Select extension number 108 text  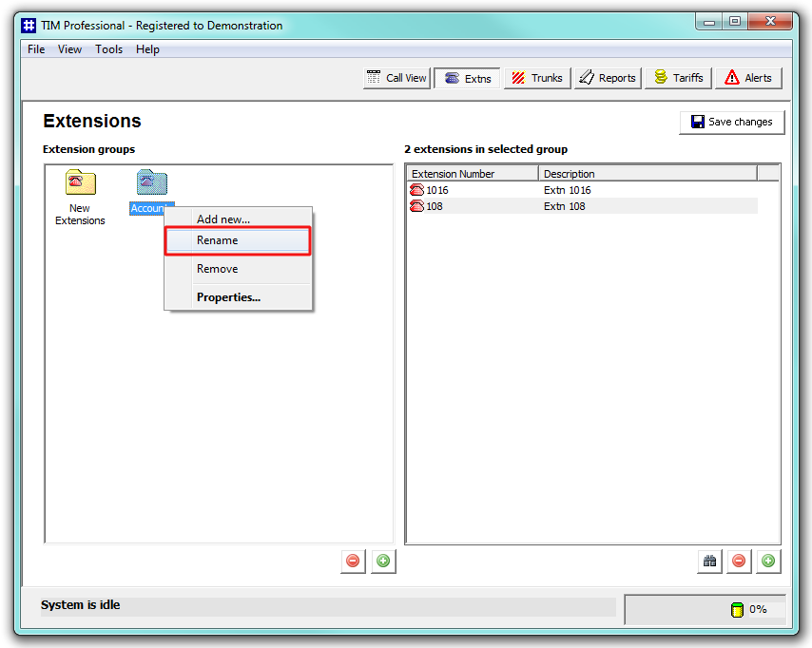point(435,206)
